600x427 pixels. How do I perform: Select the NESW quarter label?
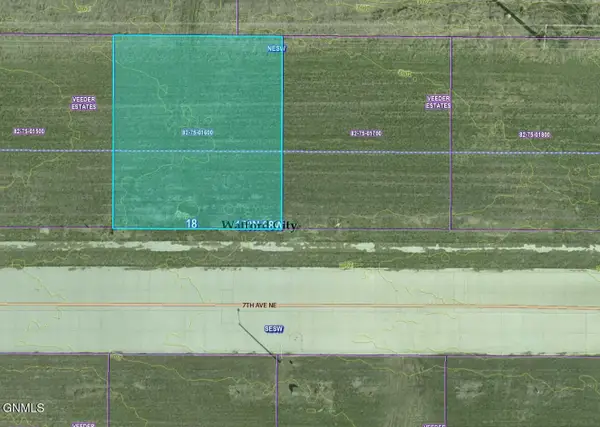[277, 49]
